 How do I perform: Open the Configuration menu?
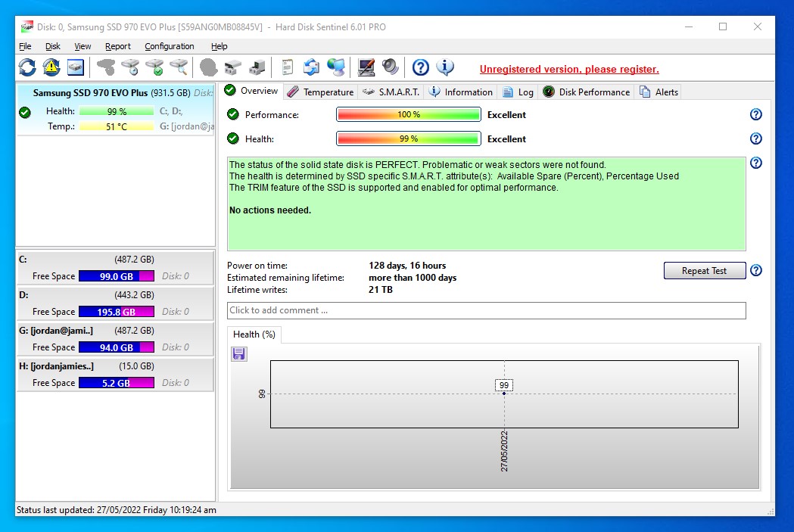point(170,46)
